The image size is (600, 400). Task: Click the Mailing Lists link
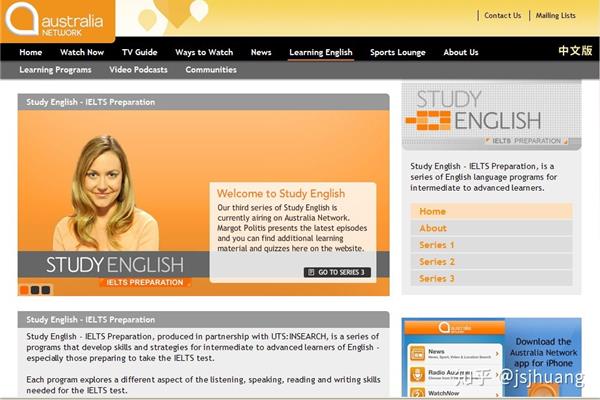click(555, 16)
